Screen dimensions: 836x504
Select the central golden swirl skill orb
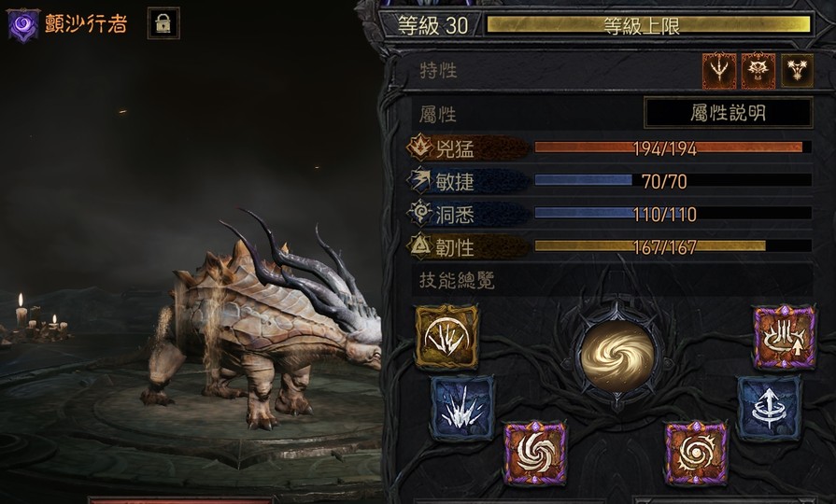click(x=617, y=356)
